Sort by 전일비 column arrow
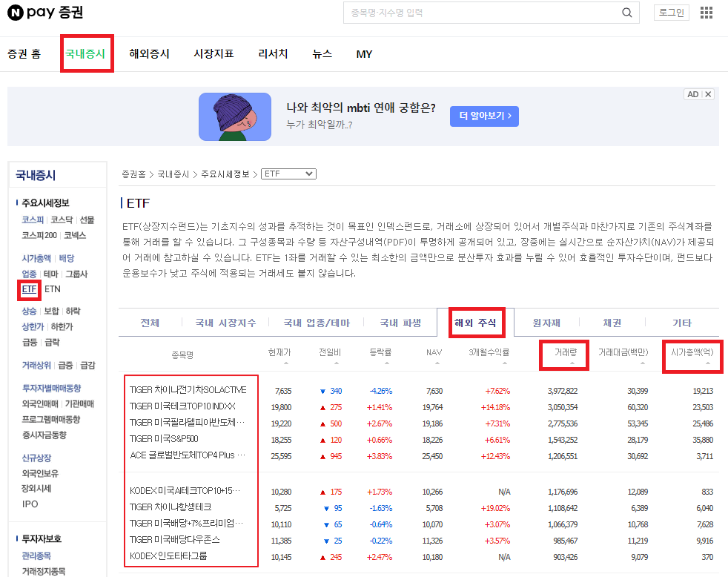728x577 pixels. (x=337, y=363)
